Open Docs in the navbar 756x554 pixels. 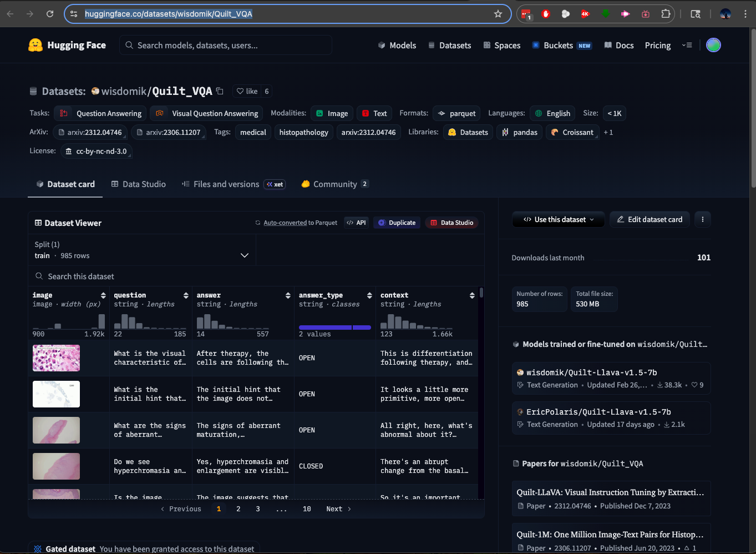click(x=619, y=46)
